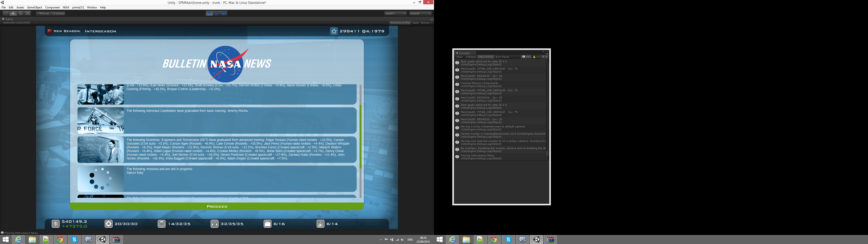Open the Help menu
This screenshot has width=868, height=244.
click(103, 7)
